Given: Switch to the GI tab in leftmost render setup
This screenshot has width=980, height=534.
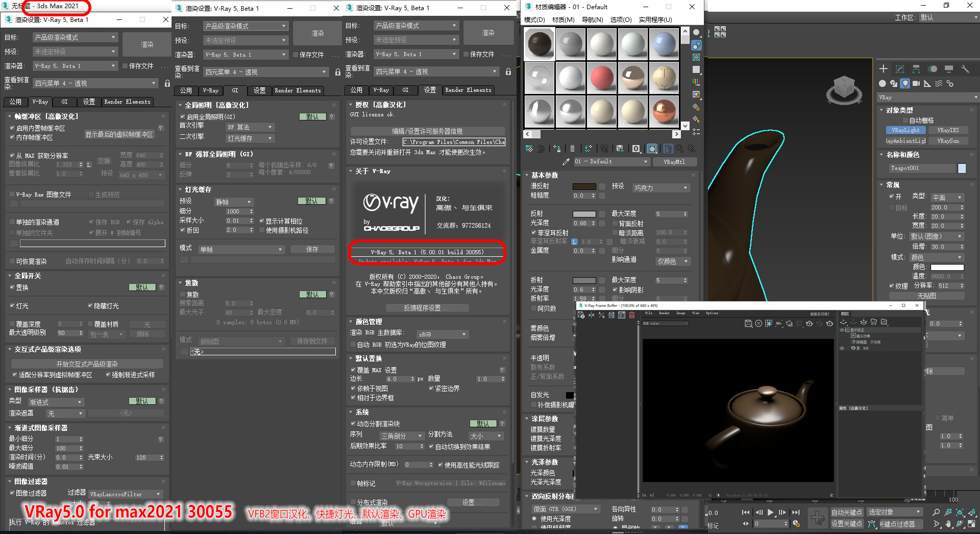Looking at the screenshot, I should pyautogui.click(x=64, y=102).
